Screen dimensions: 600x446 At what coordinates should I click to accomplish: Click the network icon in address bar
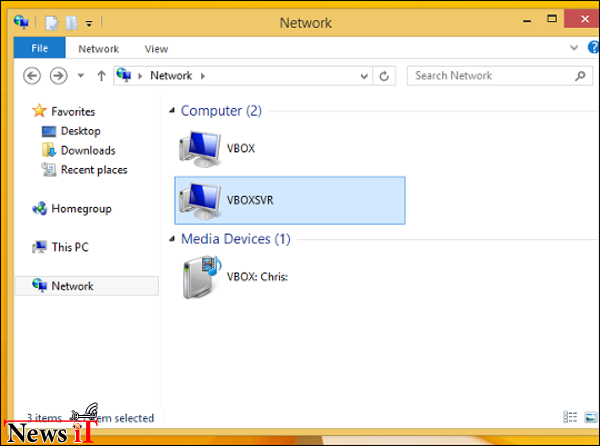pyautogui.click(x=124, y=75)
